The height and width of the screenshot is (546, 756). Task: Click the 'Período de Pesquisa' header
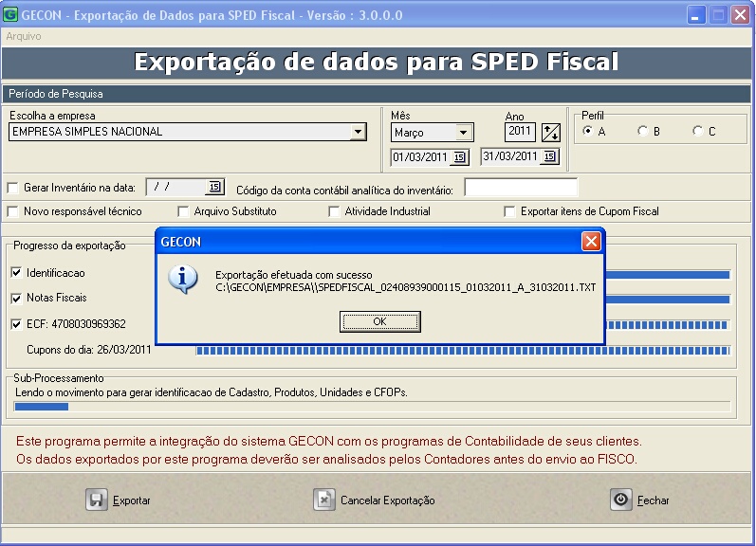click(56, 94)
